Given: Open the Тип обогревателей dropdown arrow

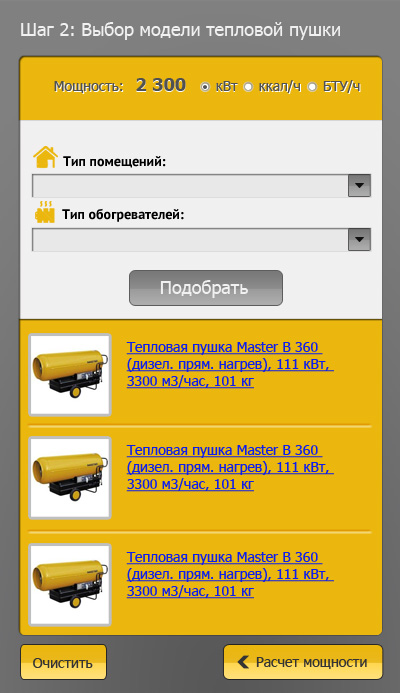Looking at the screenshot, I should [359, 240].
